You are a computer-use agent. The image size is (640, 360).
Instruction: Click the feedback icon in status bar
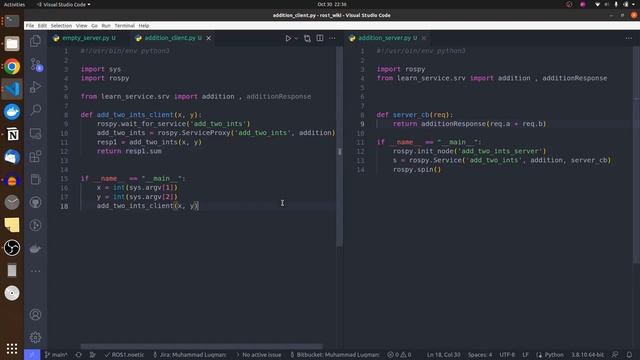(x=615, y=355)
